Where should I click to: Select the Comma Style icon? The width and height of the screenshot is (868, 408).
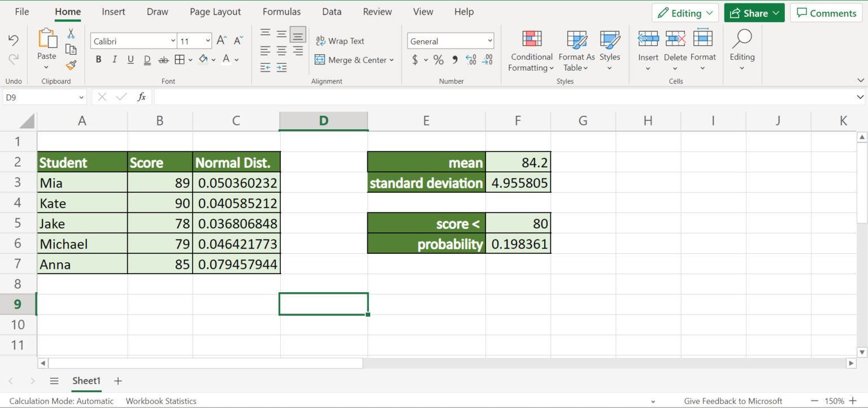(454, 59)
